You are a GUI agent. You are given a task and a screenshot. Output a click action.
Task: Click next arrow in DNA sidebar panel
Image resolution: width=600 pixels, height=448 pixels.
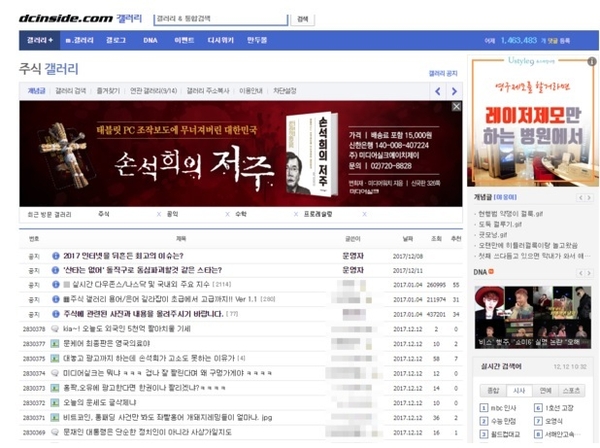[589, 273]
